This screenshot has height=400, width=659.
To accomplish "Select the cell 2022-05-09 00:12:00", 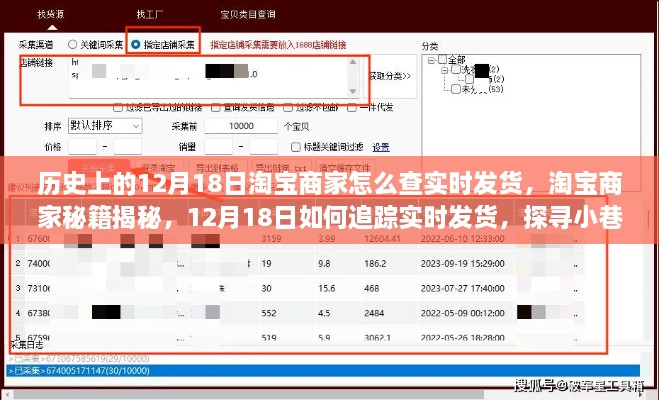I will [462, 313].
